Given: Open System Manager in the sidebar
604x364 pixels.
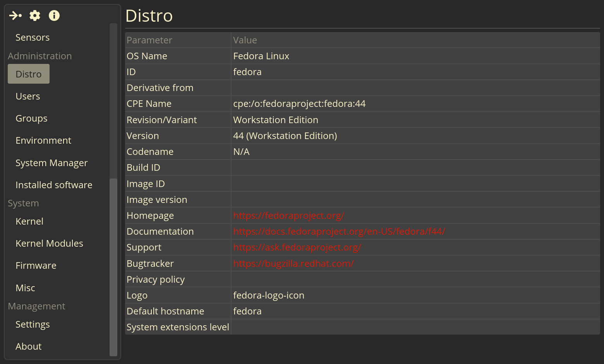Looking at the screenshot, I should pyautogui.click(x=51, y=163).
